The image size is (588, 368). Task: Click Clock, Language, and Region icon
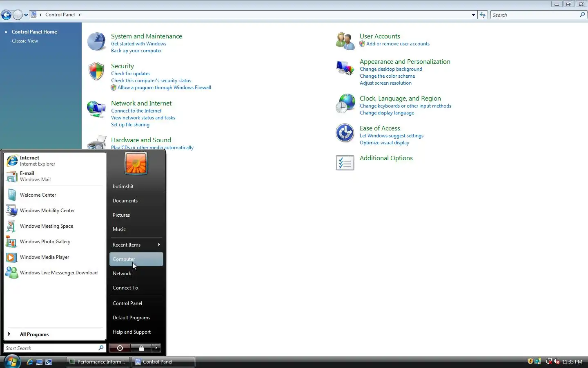pos(345,104)
